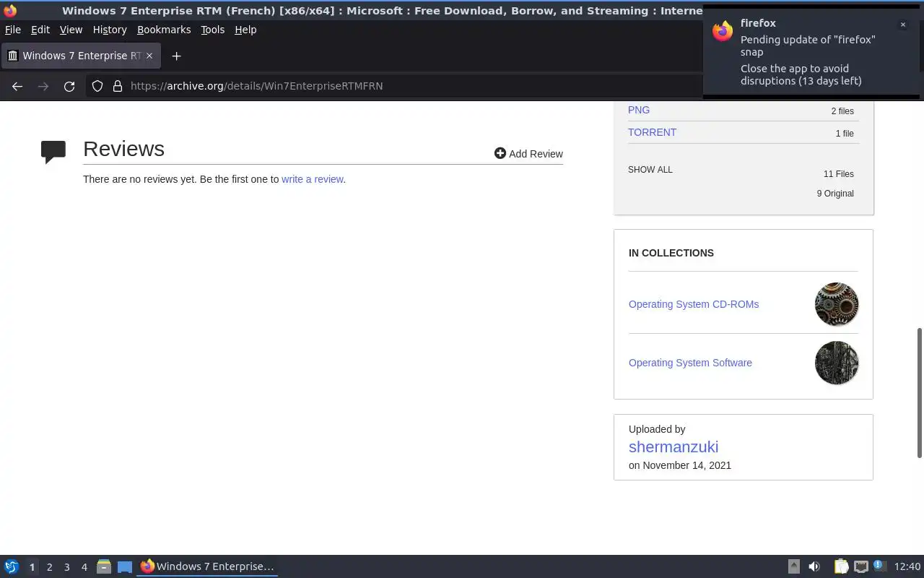Click the 11 Files count text
This screenshot has height=578, width=924.
click(839, 174)
